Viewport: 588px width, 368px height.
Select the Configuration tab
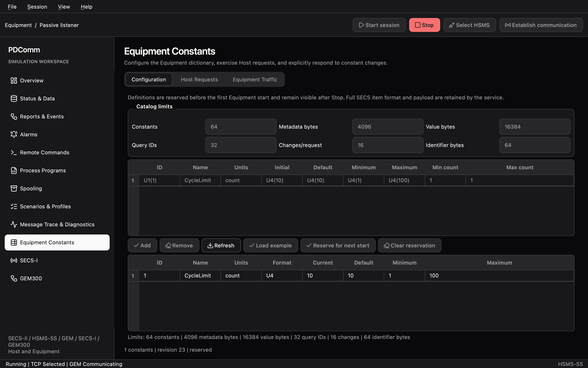tap(149, 80)
